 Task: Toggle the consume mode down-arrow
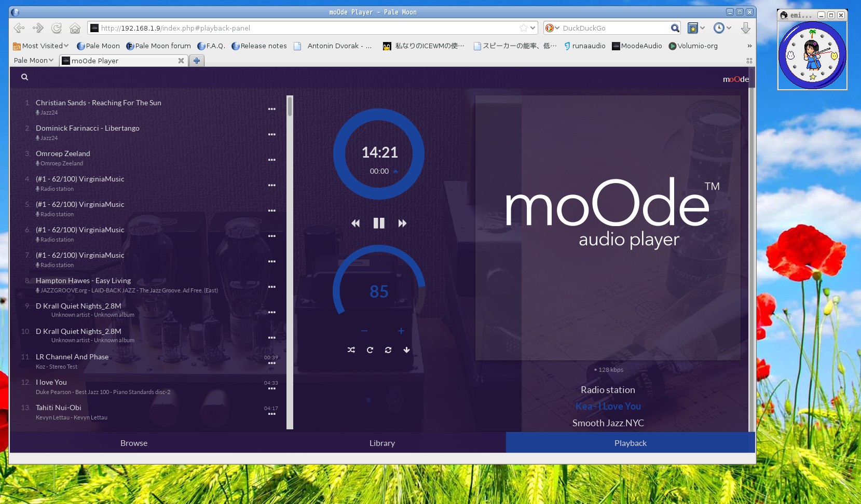(406, 350)
